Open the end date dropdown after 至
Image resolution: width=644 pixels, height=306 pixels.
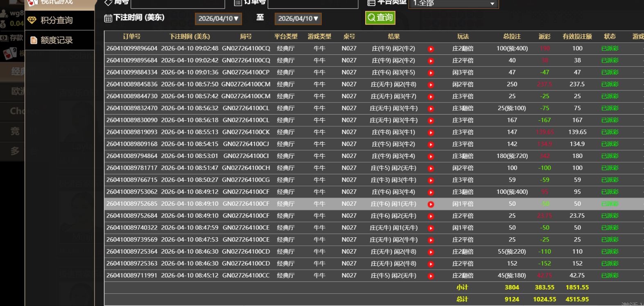tap(298, 19)
